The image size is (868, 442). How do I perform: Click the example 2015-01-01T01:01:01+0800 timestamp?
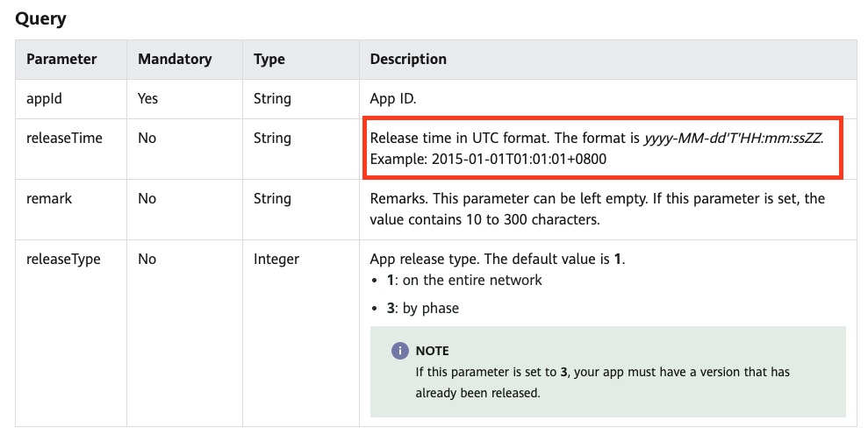tap(519, 160)
